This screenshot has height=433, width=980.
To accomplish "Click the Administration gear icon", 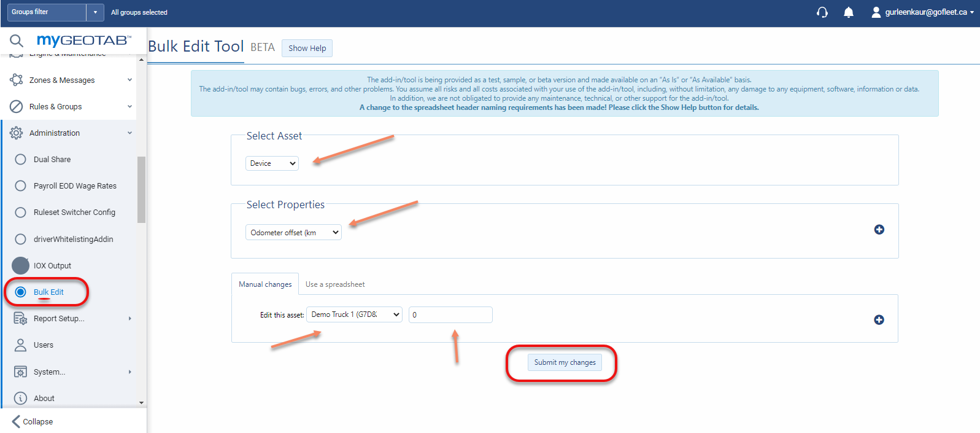I will [x=17, y=133].
